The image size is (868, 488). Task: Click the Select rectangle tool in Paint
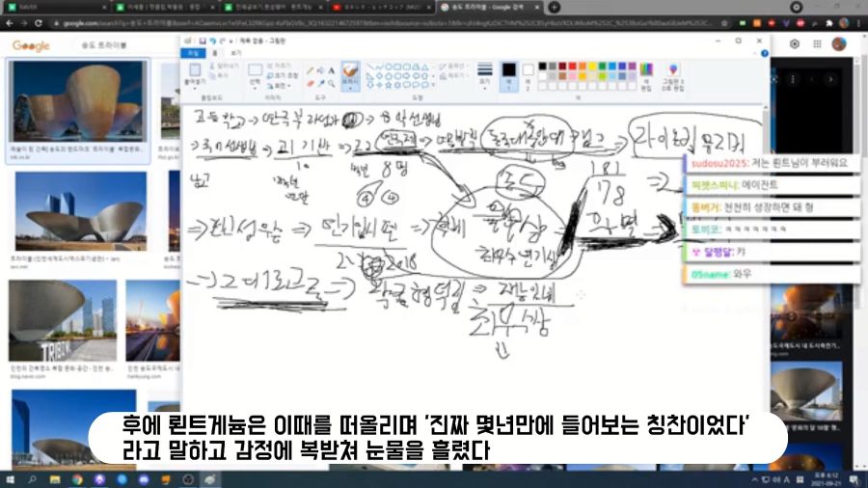point(255,69)
